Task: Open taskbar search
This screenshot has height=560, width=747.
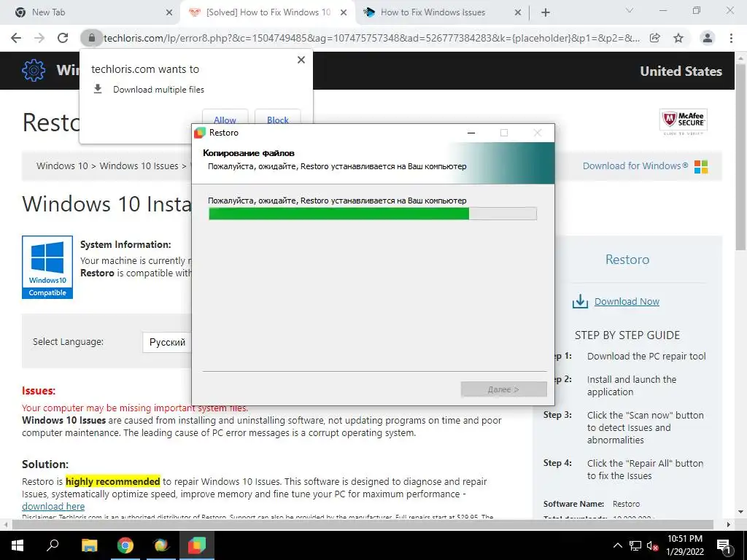Action: [53, 545]
